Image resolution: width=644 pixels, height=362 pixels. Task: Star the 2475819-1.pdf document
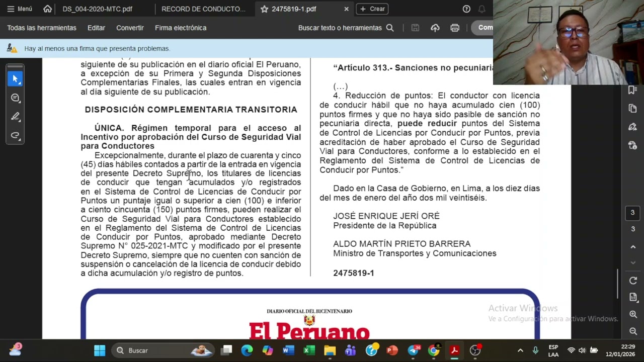point(264,9)
